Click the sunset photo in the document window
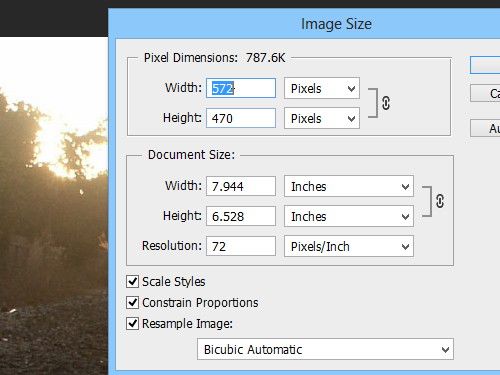The height and width of the screenshot is (375, 500). (54, 206)
